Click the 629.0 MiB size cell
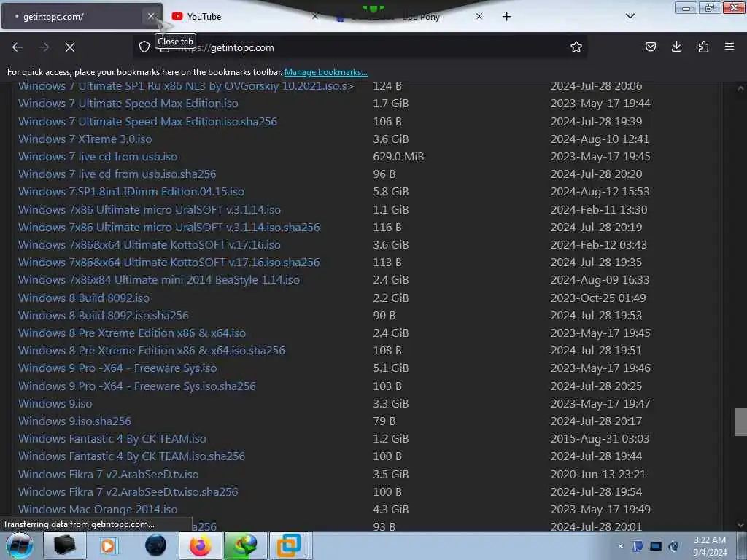This screenshot has width=747, height=560. 398,157
